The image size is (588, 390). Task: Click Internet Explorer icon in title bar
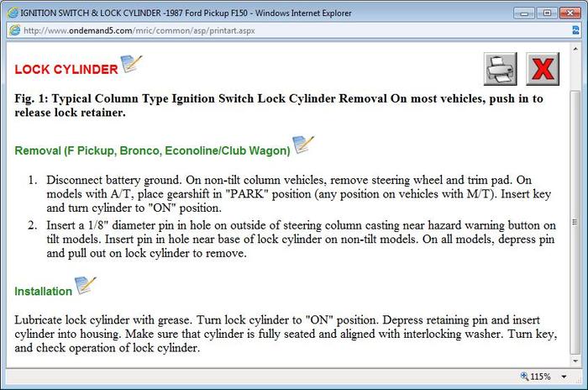[x=13, y=13]
